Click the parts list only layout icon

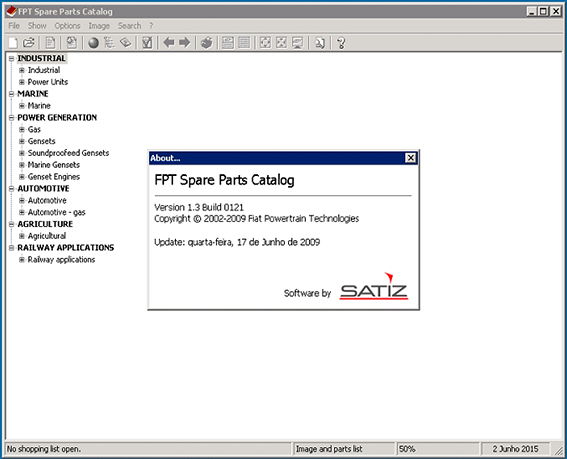point(244,43)
